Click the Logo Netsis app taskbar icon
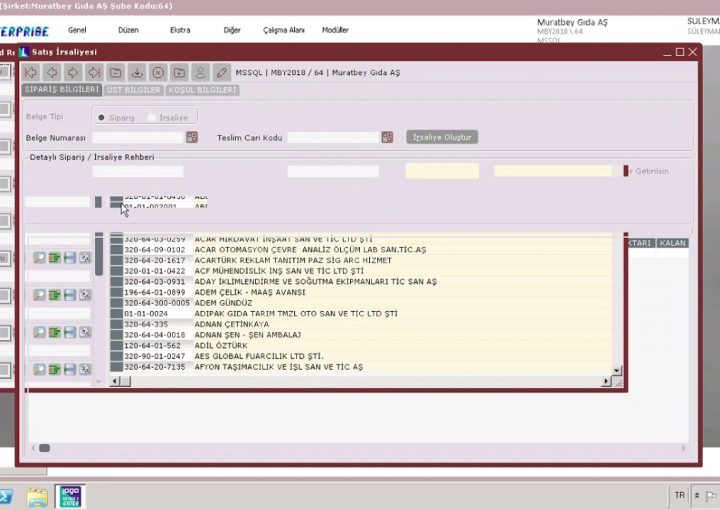 point(70,497)
